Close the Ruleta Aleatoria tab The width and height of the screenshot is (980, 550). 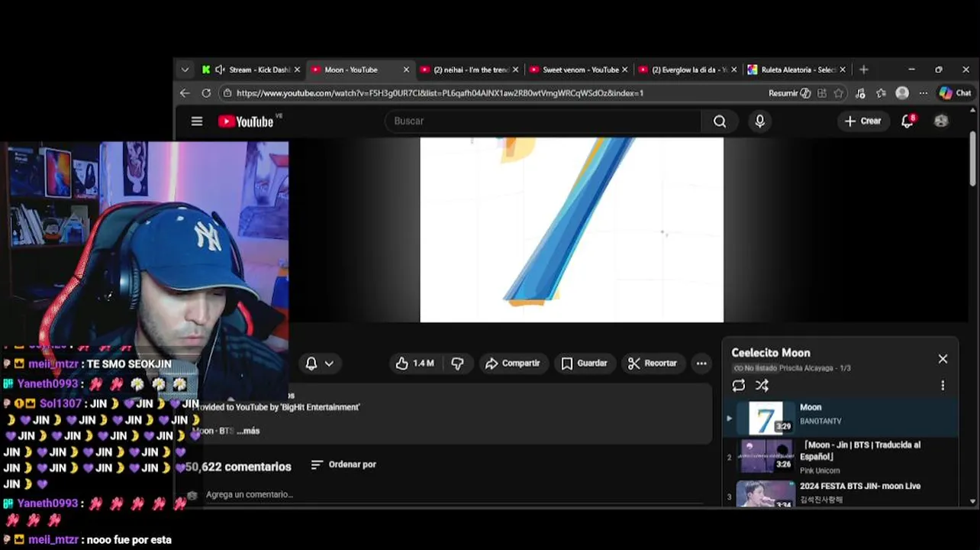click(843, 70)
